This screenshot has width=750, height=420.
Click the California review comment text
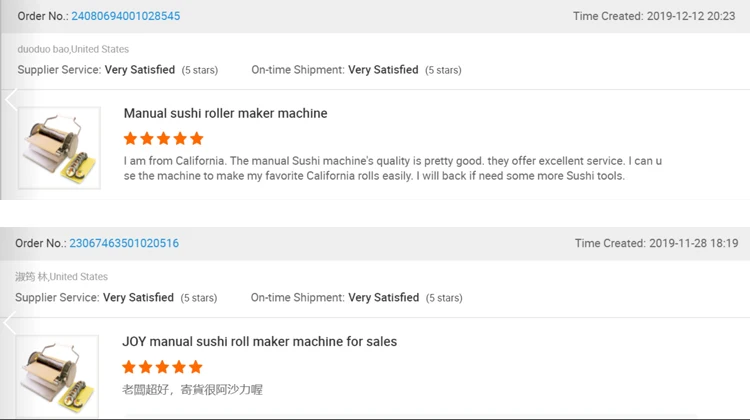tap(392, 168)
